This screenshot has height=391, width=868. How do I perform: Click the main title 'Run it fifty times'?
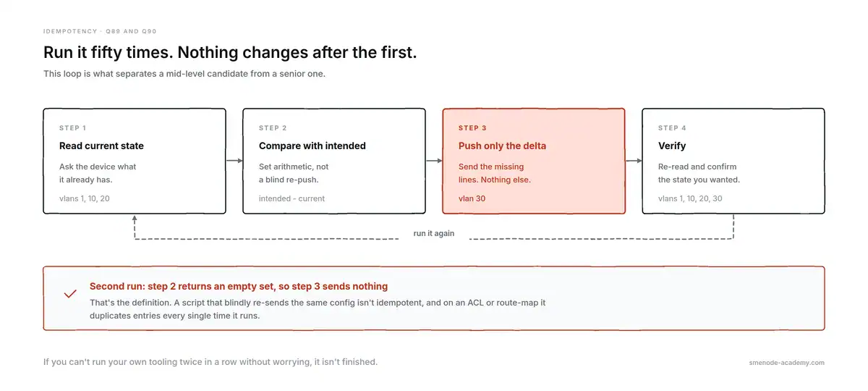(230, 53)
